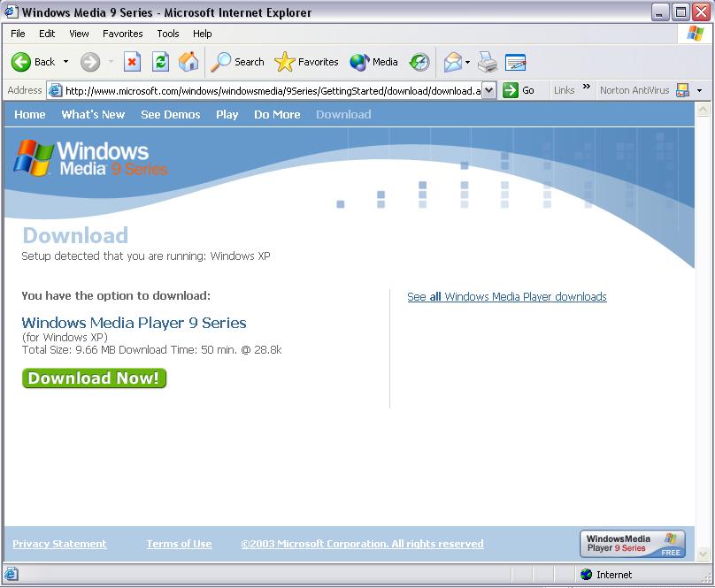Open History with clock arrow icon
The height and width of the screenshot is (588, 715).
pos(419,63)
